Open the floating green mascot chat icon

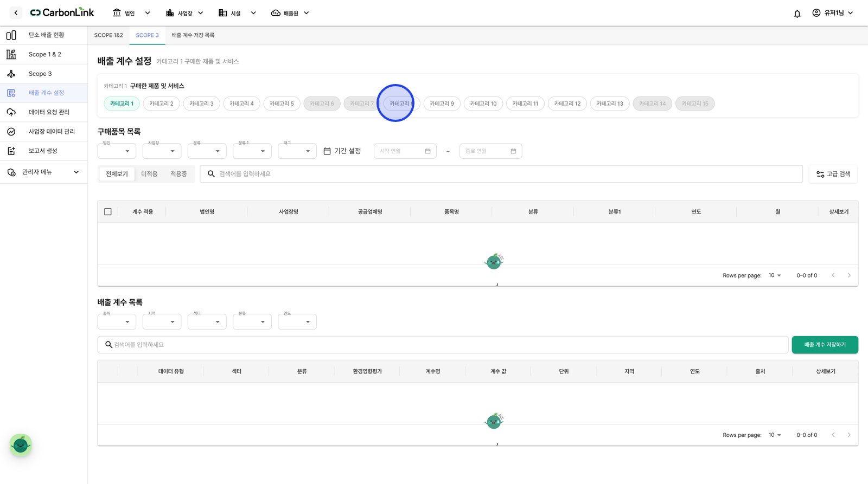[21, 445]
